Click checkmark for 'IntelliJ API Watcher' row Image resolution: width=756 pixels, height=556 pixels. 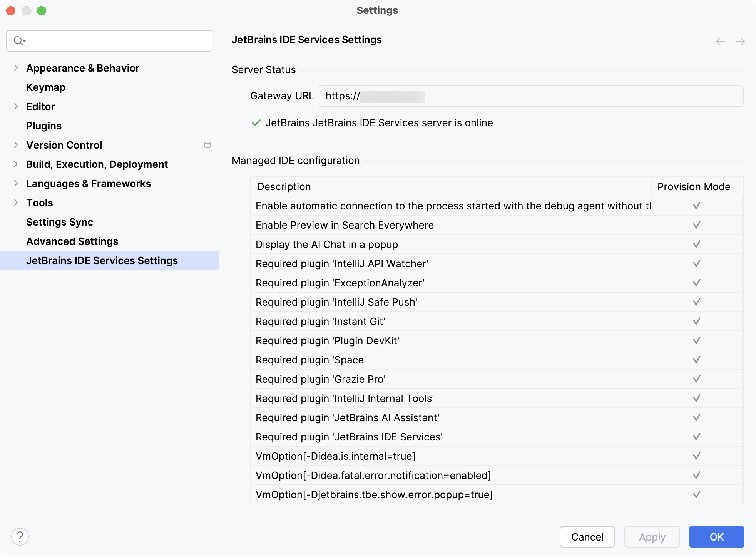696,263
